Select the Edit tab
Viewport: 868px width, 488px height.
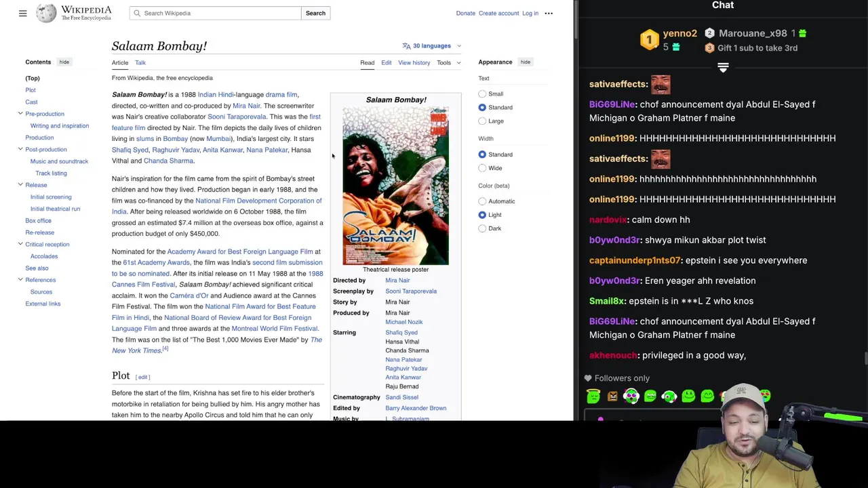coord(386,63)
